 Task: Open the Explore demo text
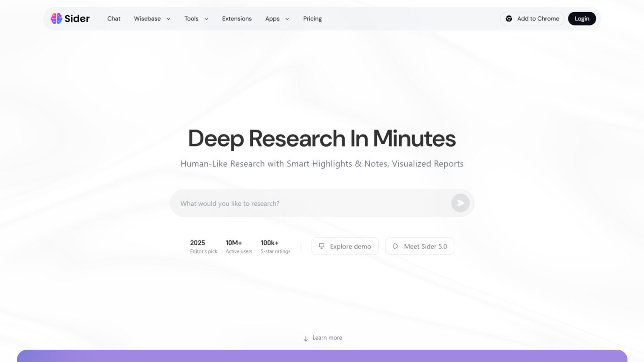pos(350,246)
